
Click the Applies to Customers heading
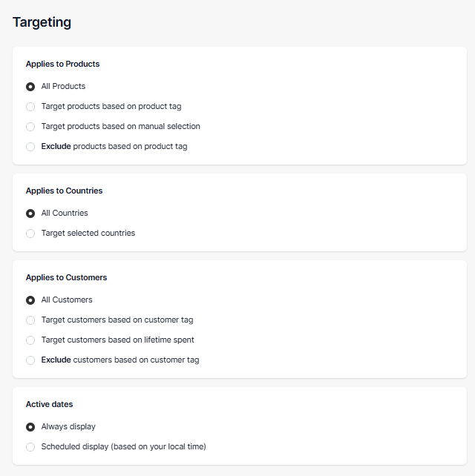(x=66, y=278)
